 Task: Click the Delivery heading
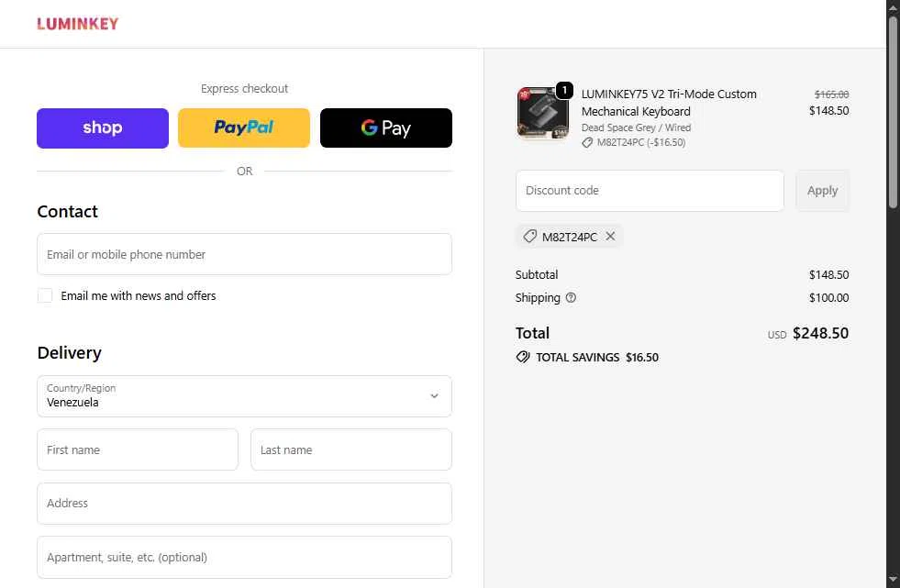pos(70,353)
